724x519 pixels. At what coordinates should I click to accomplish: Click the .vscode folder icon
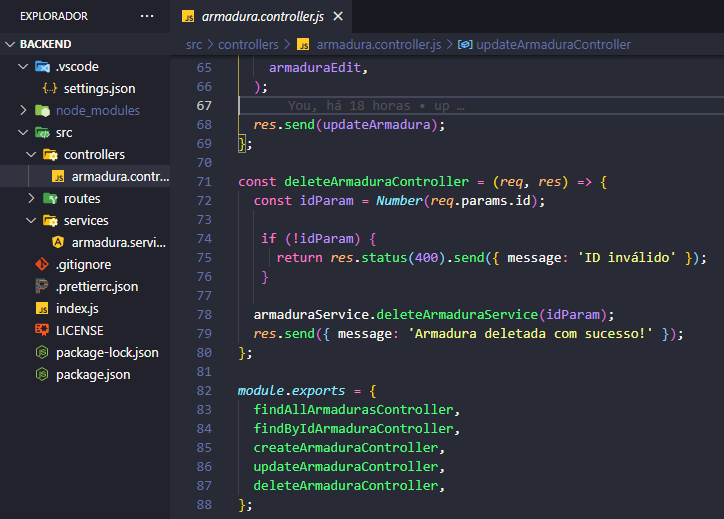pyautogui.click(x=42, y=66)
